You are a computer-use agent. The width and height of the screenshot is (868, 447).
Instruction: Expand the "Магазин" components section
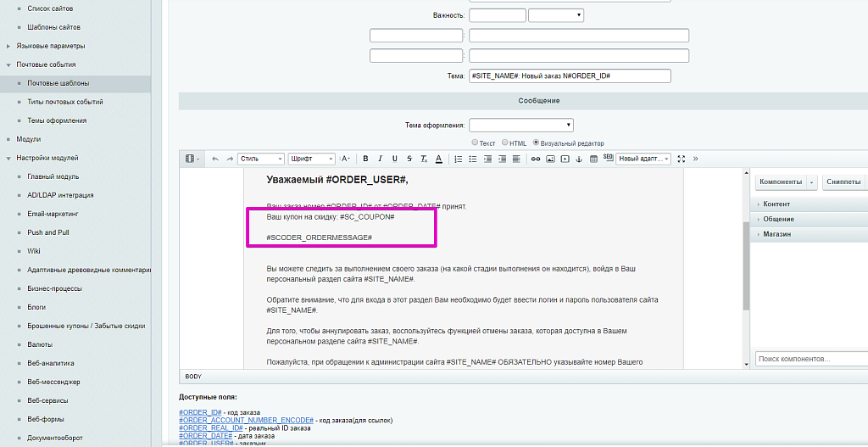[776, 234]
